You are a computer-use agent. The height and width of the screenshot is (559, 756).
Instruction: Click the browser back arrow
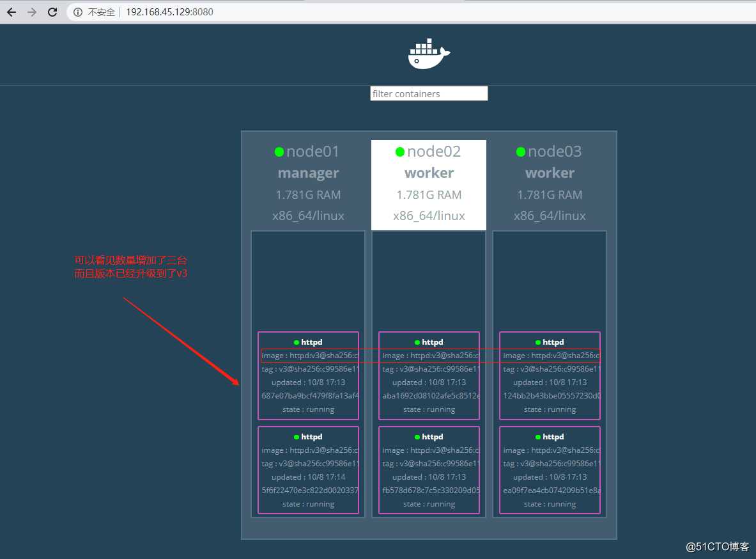12,12
